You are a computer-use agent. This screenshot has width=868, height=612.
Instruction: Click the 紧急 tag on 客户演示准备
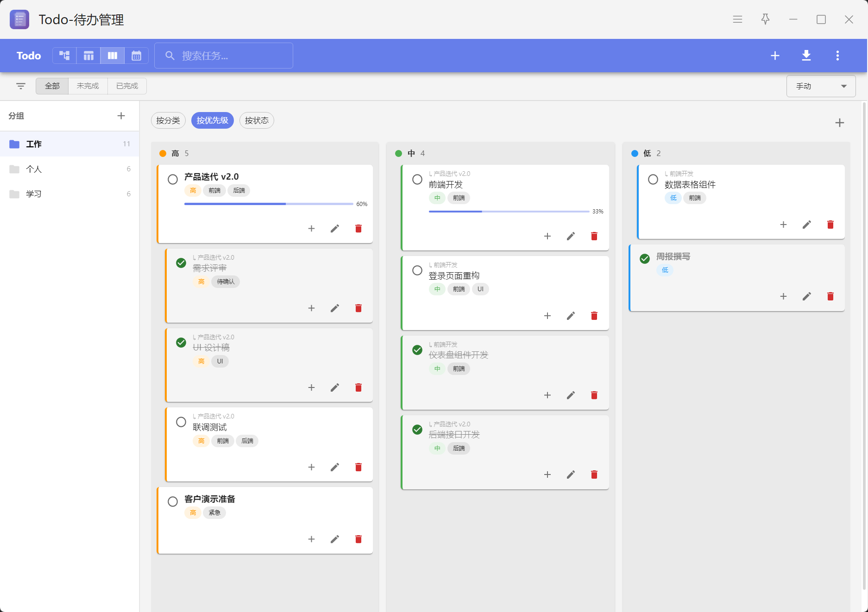(214, 512)
